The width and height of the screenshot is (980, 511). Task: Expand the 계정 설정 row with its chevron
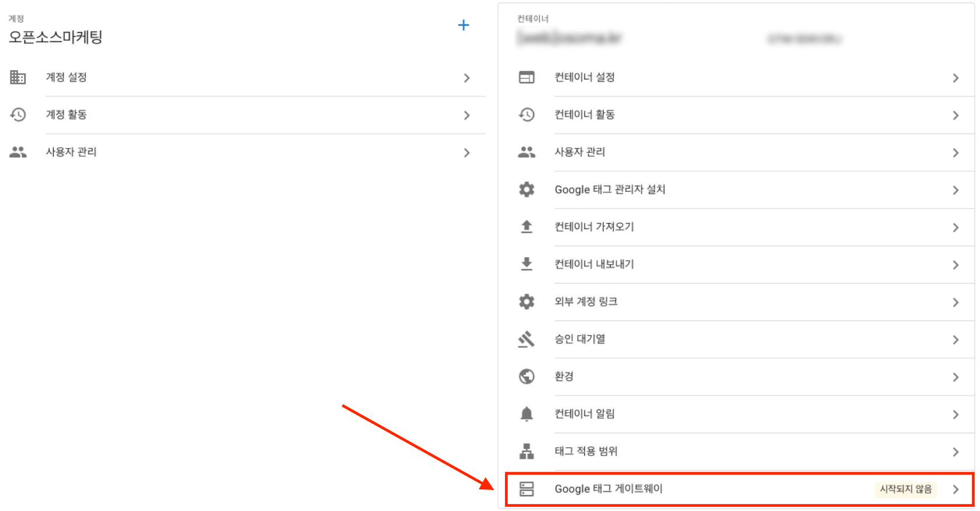[x=466, y=78]
